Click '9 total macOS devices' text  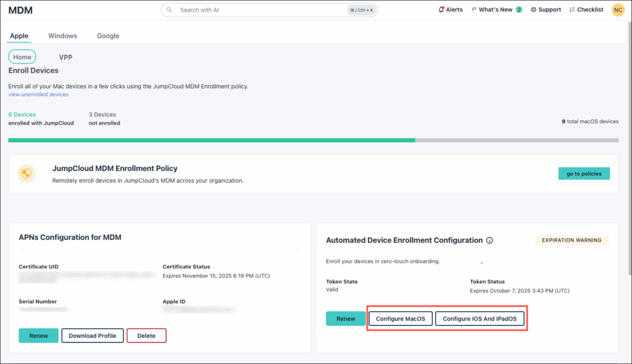pyautogui.click(x=590, y=122)
